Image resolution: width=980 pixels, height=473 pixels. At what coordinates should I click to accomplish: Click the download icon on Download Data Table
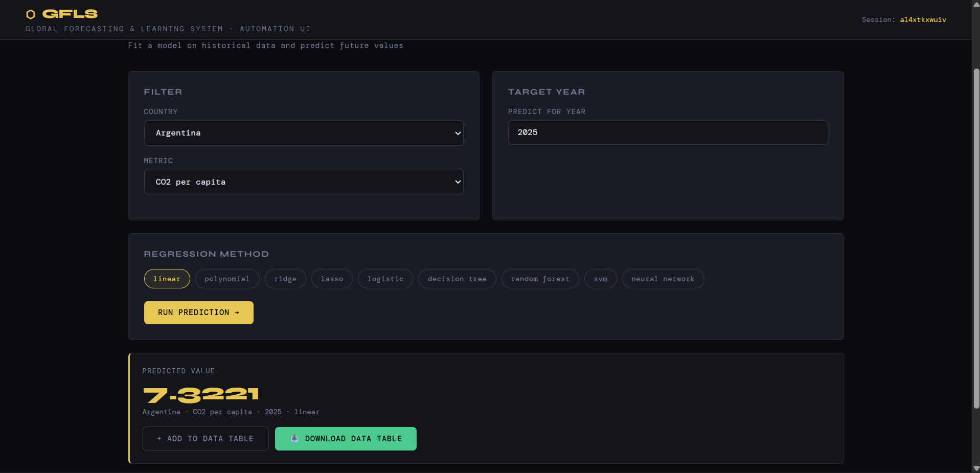point(294,439)
